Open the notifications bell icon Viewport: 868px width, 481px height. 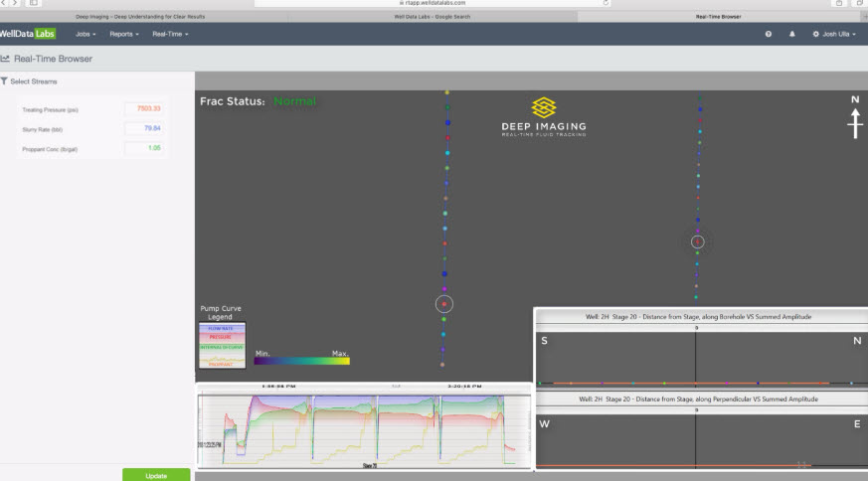pyautogui.click(x=792, y=35)
